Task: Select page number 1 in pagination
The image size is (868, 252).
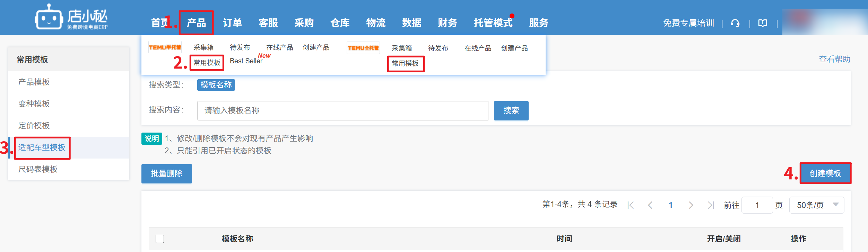Action: point(671,205)
